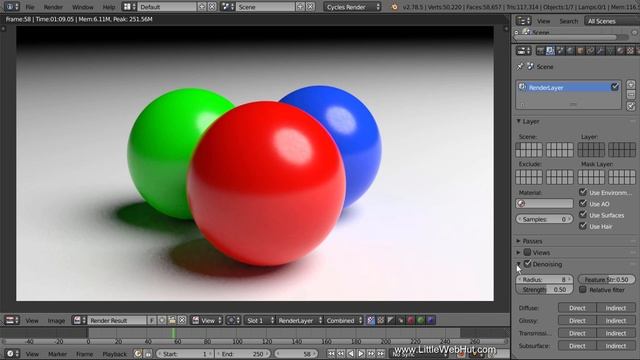Toggle Use Environment checkbox
Viewport: 640px width, 360px height.
point(583,192)
